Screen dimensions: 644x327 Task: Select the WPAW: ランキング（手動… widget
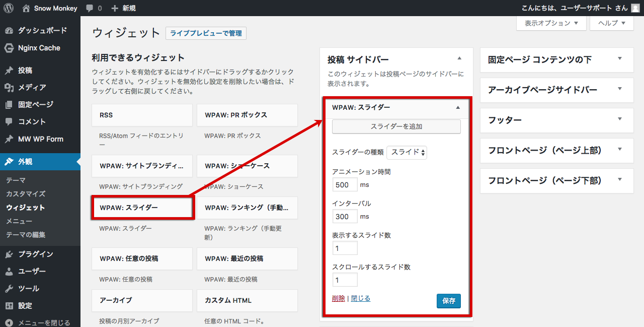(247, 208)
